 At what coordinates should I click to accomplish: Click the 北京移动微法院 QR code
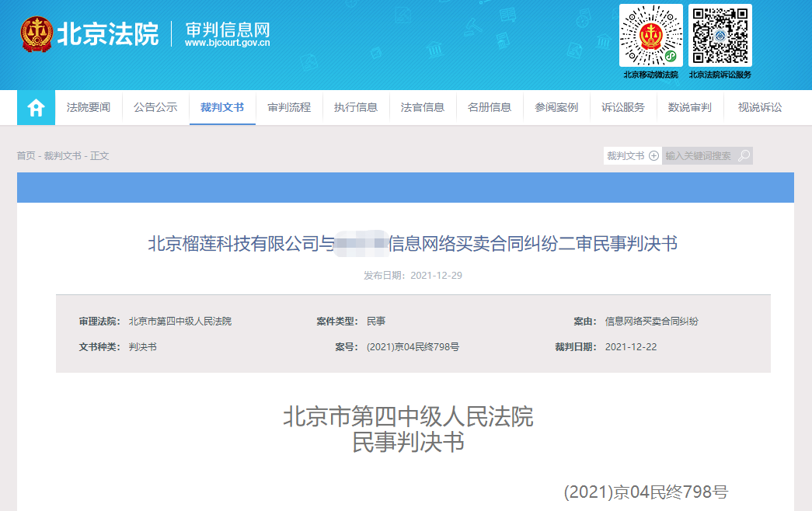tap(650, 36)
